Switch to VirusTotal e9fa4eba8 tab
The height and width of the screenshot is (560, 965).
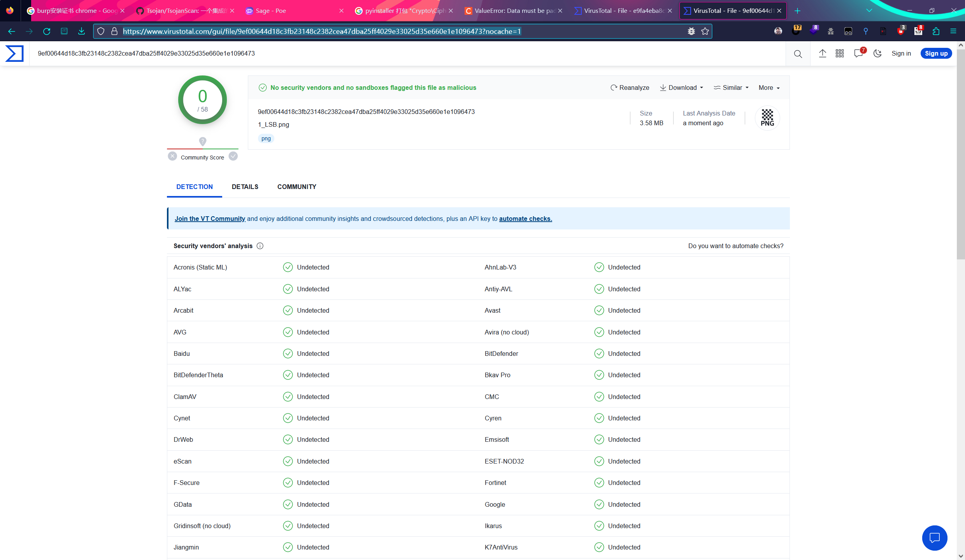click(623, 10)
